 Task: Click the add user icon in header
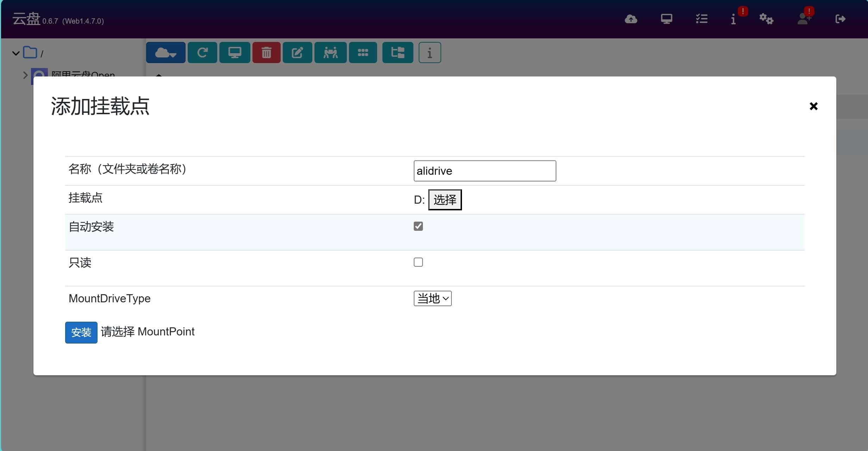point(804,19)
